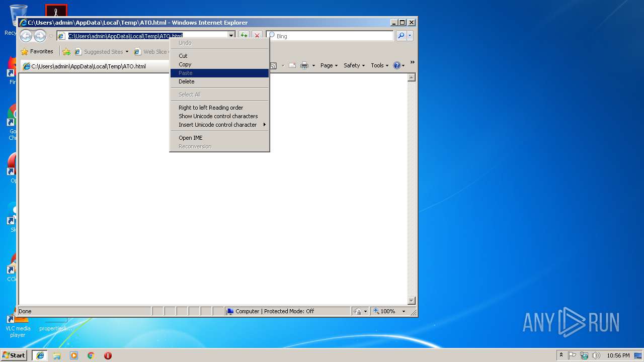
Task: Click the vertical scrollbar down arrow
Action: pyautogui.click(x=411, y=301)
